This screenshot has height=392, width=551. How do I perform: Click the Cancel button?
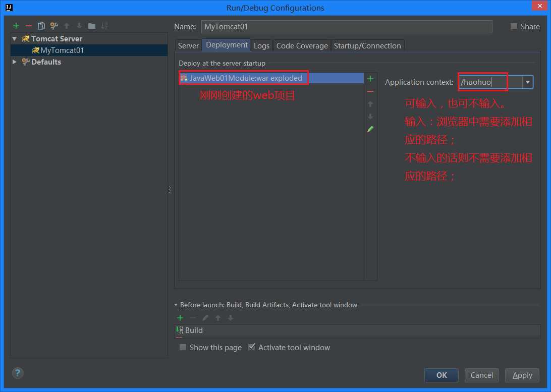click(x=482, y=375)
